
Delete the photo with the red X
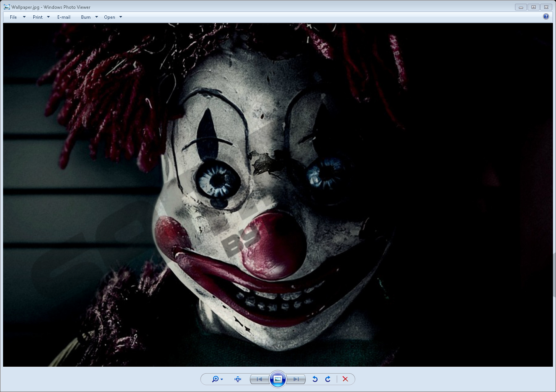point(345,379)
